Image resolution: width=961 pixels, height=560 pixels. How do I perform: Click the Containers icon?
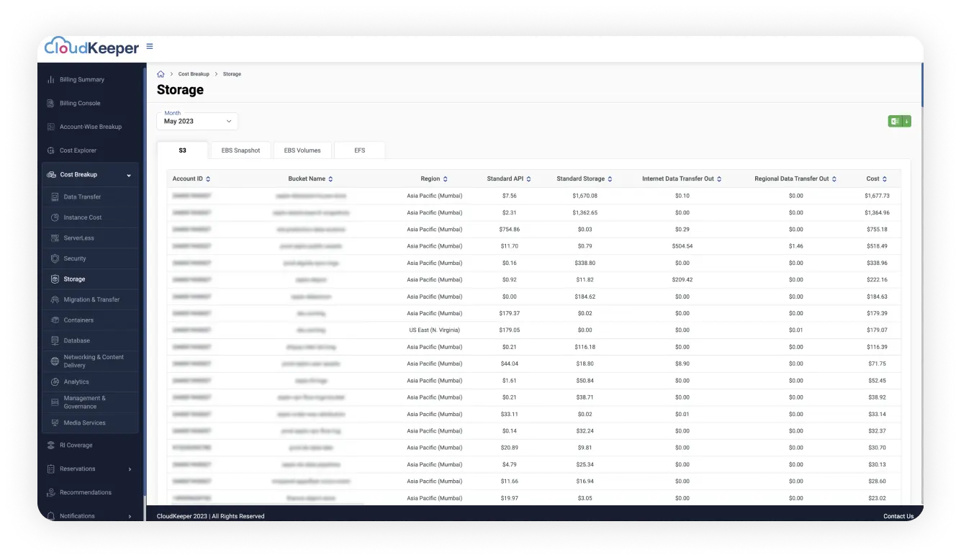coord(55,320)
